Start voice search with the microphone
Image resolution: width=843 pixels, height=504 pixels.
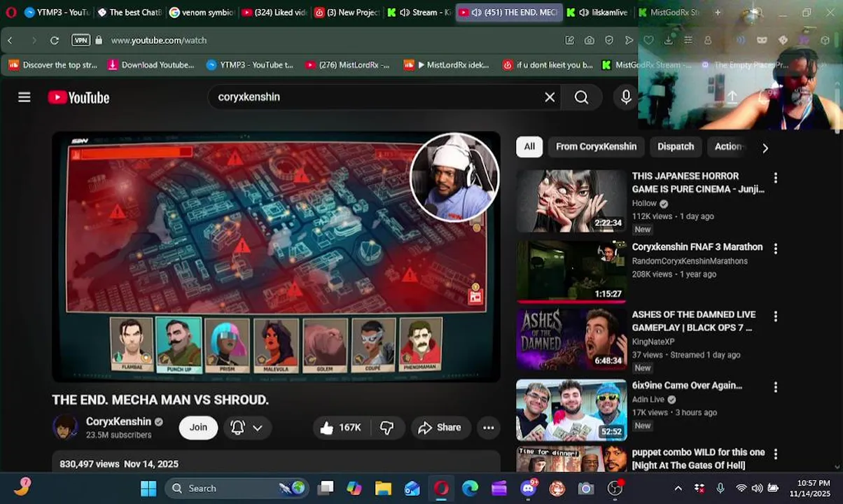(x=626, y=97)
